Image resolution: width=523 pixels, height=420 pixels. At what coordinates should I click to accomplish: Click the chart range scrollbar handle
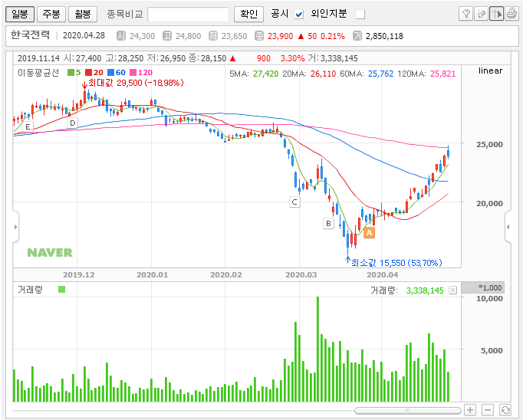pos(408,410)
